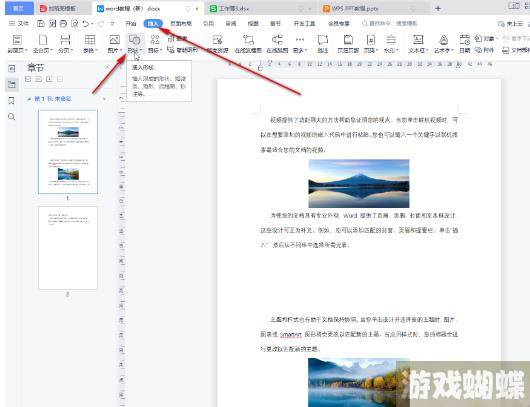The width and height of the screenshot is (530, 407).
Task: Click the topmost left sidebar icon
Action: click(11, 69)
